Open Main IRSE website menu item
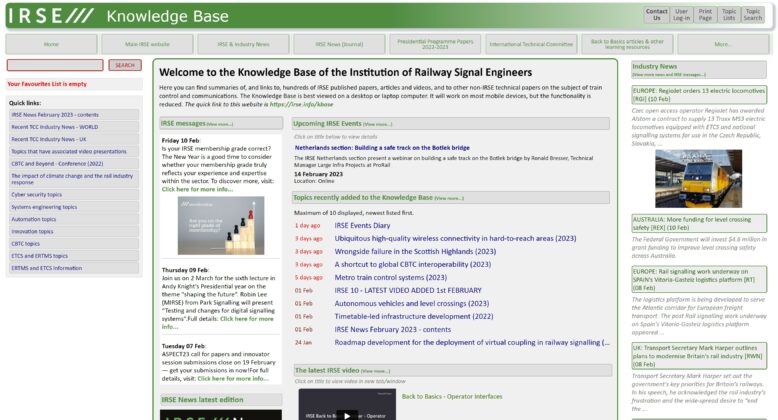 pyautogui.click(x=147, y=44)
